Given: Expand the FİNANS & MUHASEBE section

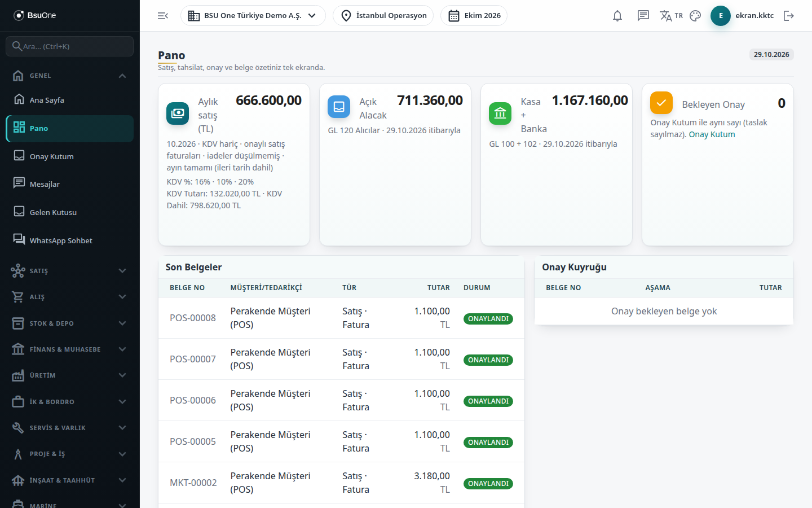Looking at the screenshot, I should point(70,349).
